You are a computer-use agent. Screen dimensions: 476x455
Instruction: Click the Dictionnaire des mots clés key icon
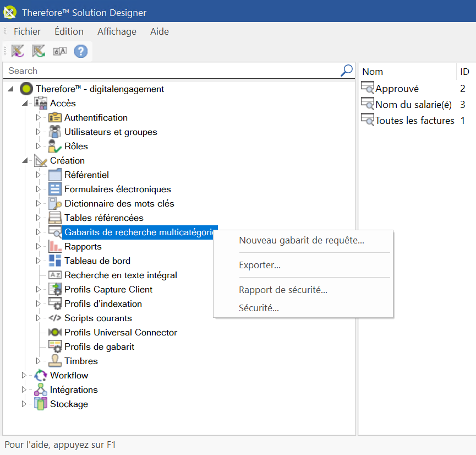(55, 203)
